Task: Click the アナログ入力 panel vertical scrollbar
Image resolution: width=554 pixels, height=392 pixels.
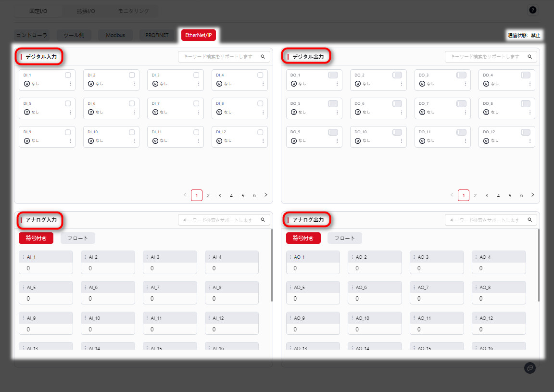Action: pyautogui.click(x=272, y=265)
